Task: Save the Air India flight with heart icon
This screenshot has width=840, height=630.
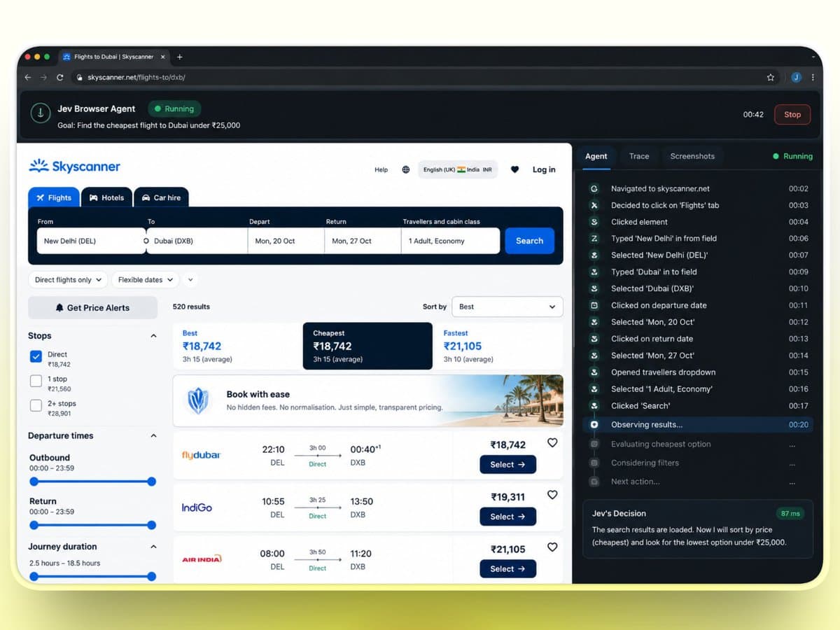Action: click(x=552, y=547)
